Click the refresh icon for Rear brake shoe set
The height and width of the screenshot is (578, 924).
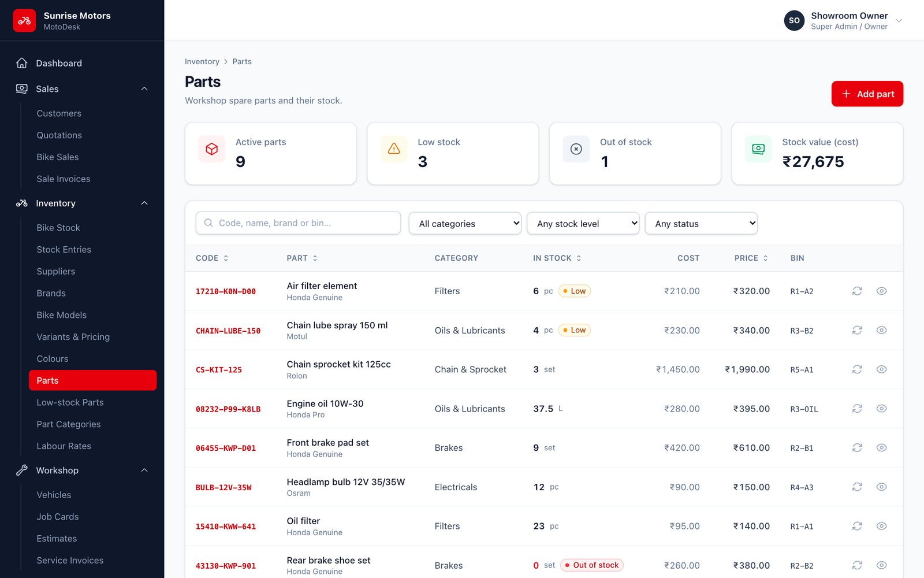click(x=857, y=565)
